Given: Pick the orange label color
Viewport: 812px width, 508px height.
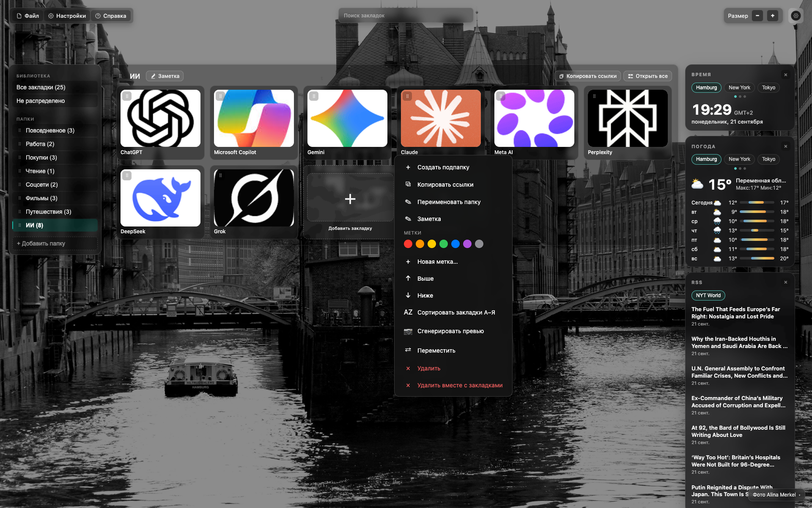Looking at the screenshot, I should click(x=420, y=244).
